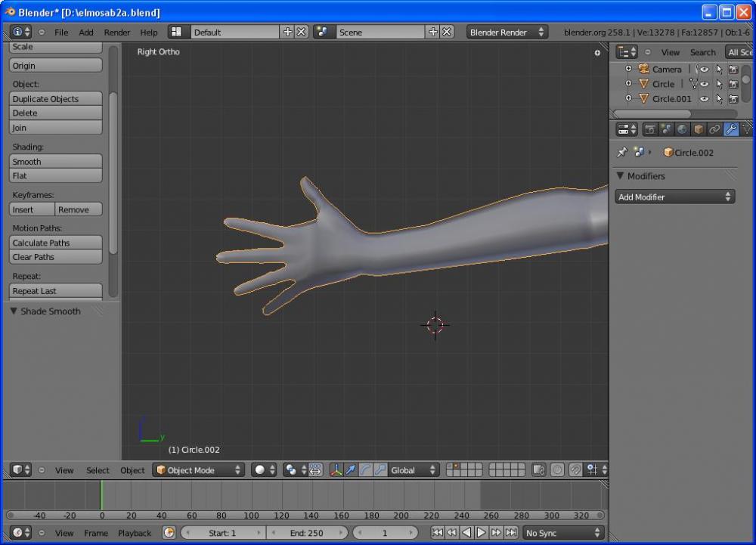The height and width of the screenshot is (545, 756).
Task: Click the Join button
Action: tap(55, 128)
